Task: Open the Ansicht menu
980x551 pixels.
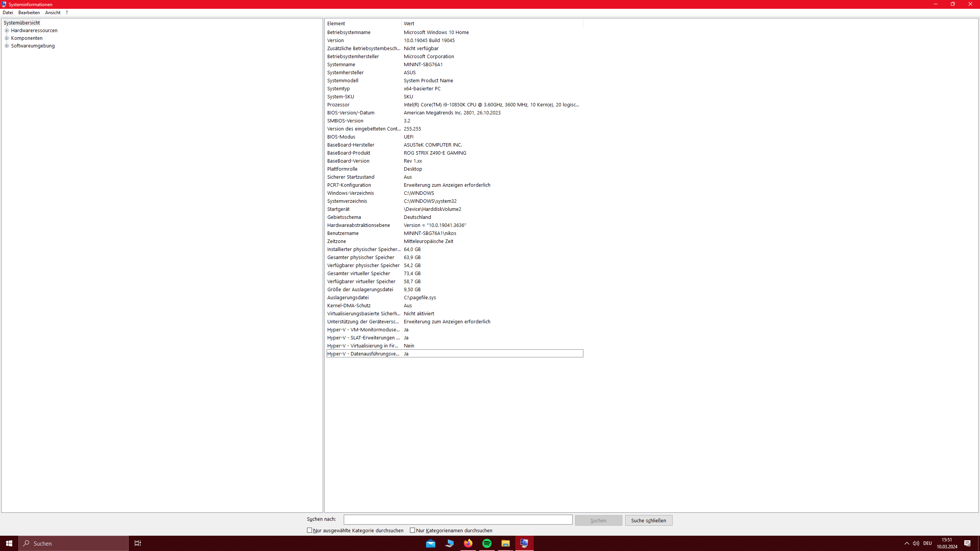Action: [52, 13]
